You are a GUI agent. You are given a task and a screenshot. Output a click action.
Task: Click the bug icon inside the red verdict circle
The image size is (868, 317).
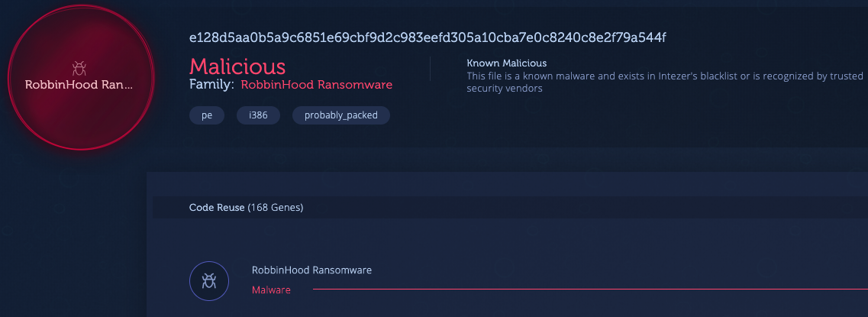tap(79, 68)
